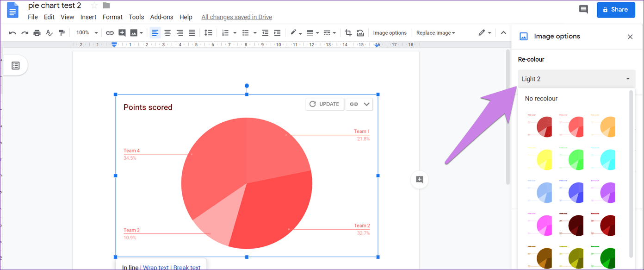This screenshot has width=644, height=270.
Task: Apply bulleted list formatting
Action: click(246, 33)
